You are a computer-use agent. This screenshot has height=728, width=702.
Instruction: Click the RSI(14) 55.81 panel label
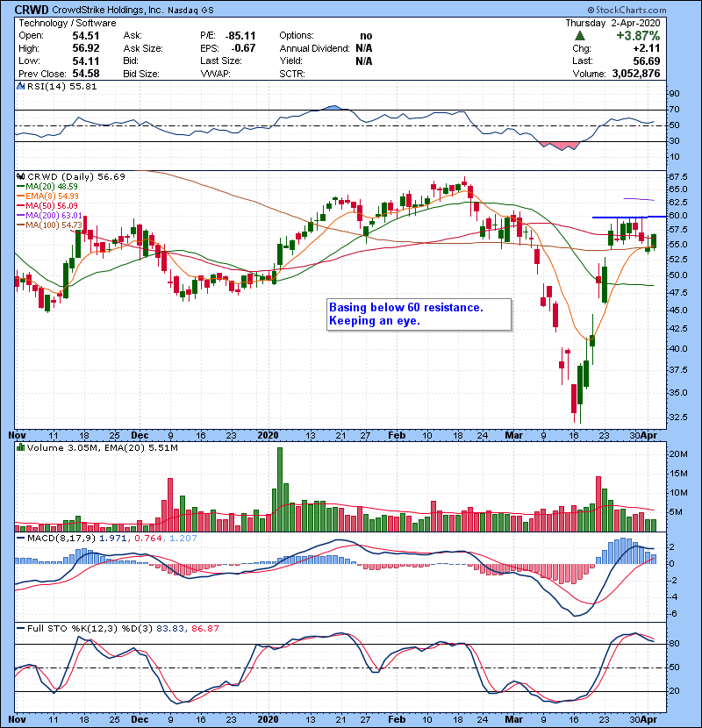(x=61, y=86)
